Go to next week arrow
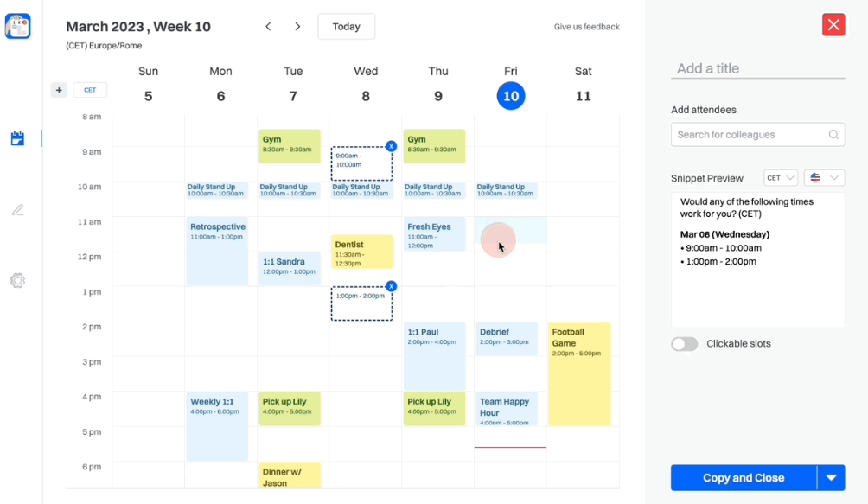Image resolution: width=868 pixels, height=504 pixels. (x=297, y=27)
